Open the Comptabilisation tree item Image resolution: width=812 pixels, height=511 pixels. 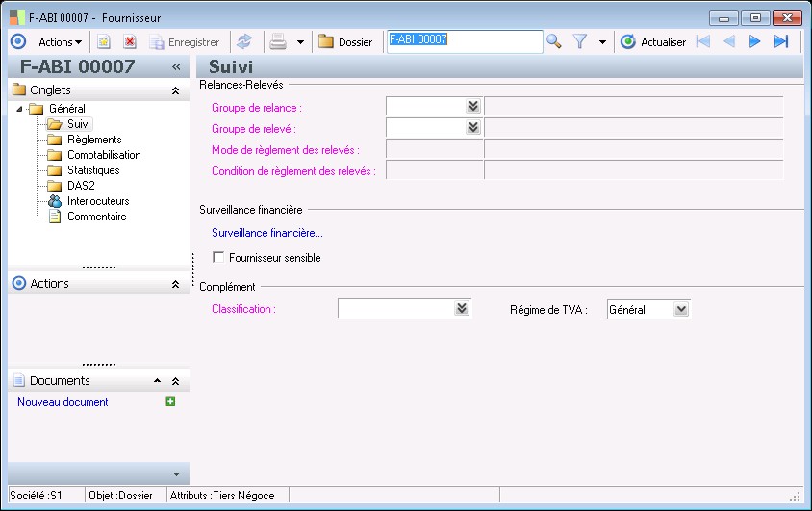(x=104, y=155)
